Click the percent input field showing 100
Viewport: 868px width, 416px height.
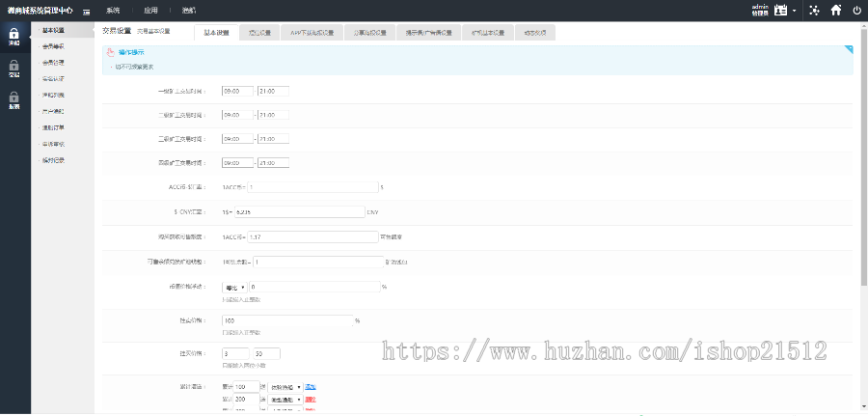tap(287, 320)
